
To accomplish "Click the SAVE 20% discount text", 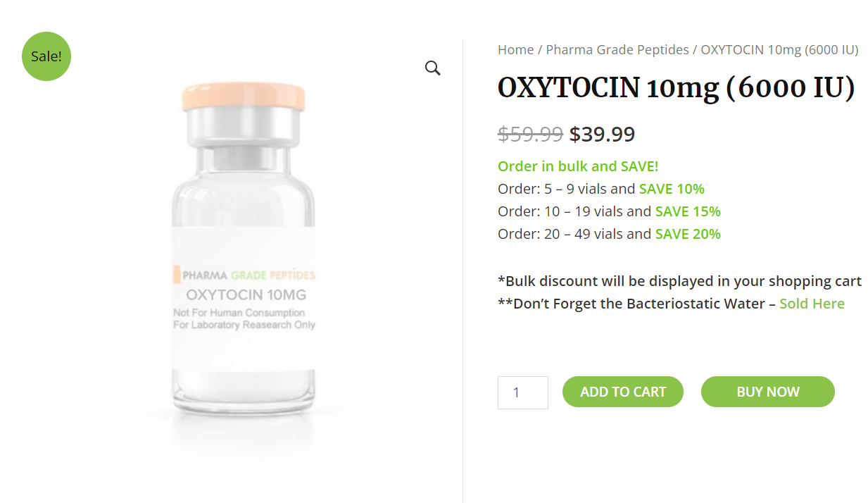I will (688, 234).
